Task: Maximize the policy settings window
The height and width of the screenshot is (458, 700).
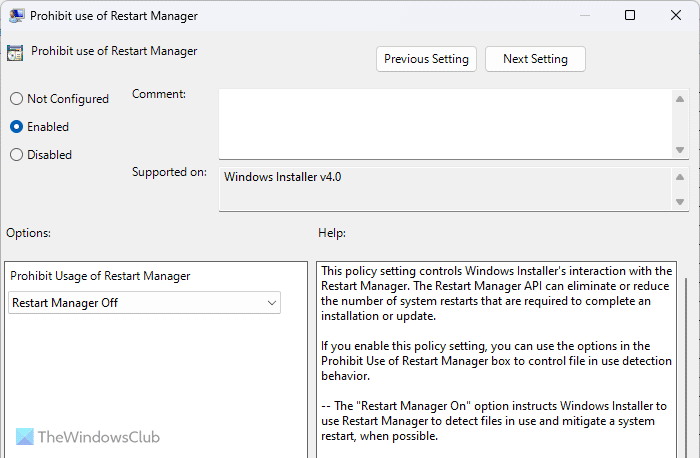Action: point(630,16)
